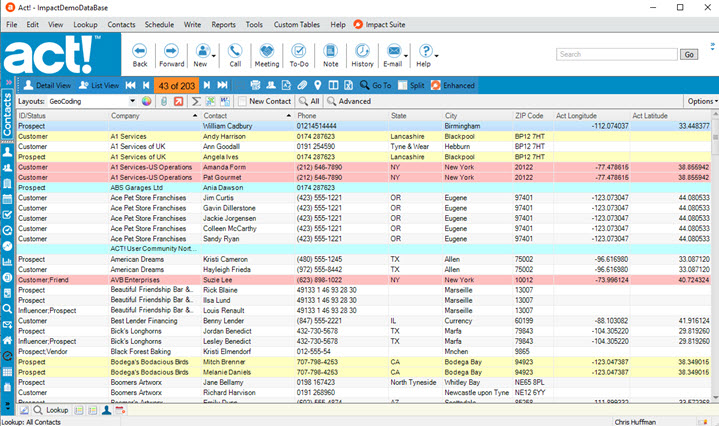Click the color wheel icon beside Layouts
719x426 pixels.
[146, 101]
